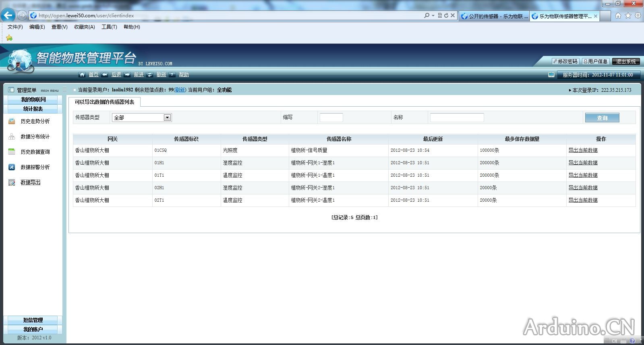Click the help icon beside 帮助

172,74
